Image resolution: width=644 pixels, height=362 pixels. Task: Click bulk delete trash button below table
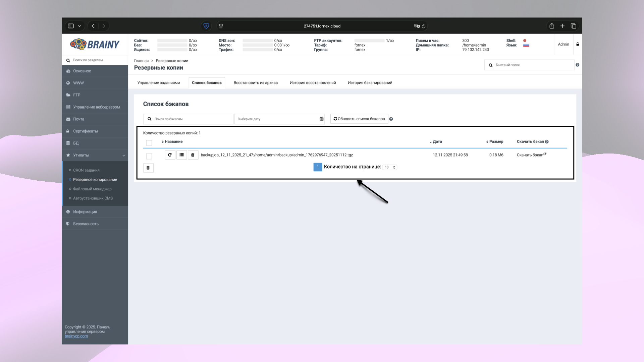pos(148,168)
